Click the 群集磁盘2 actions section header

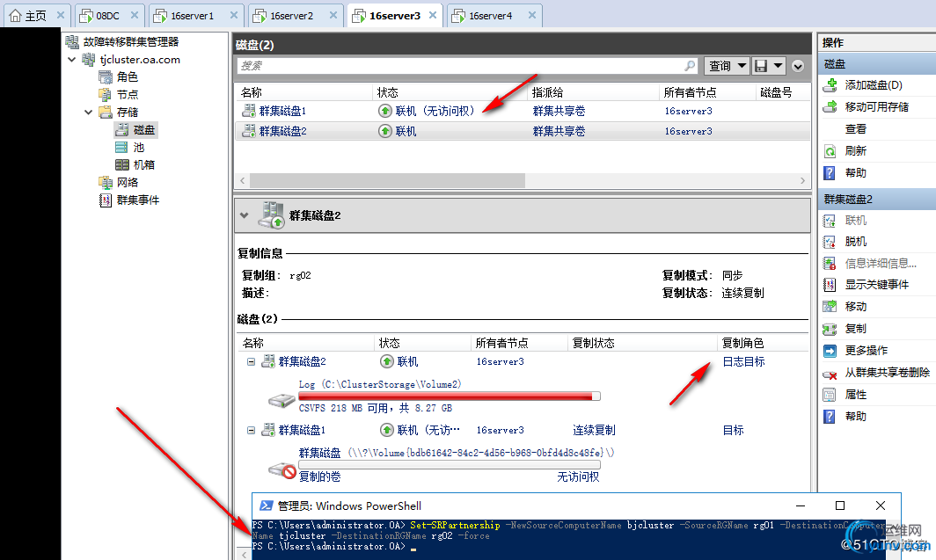tap(877, 200)
